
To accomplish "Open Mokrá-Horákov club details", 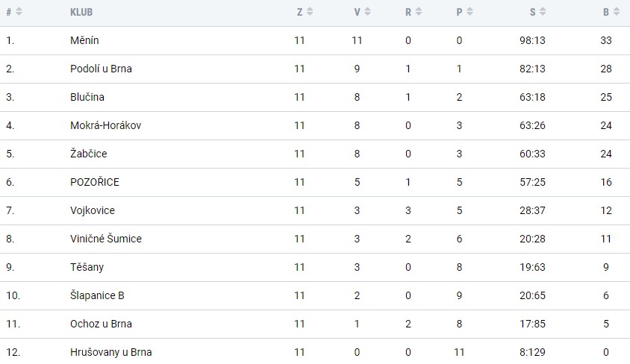I will click(x=106, y=125).
